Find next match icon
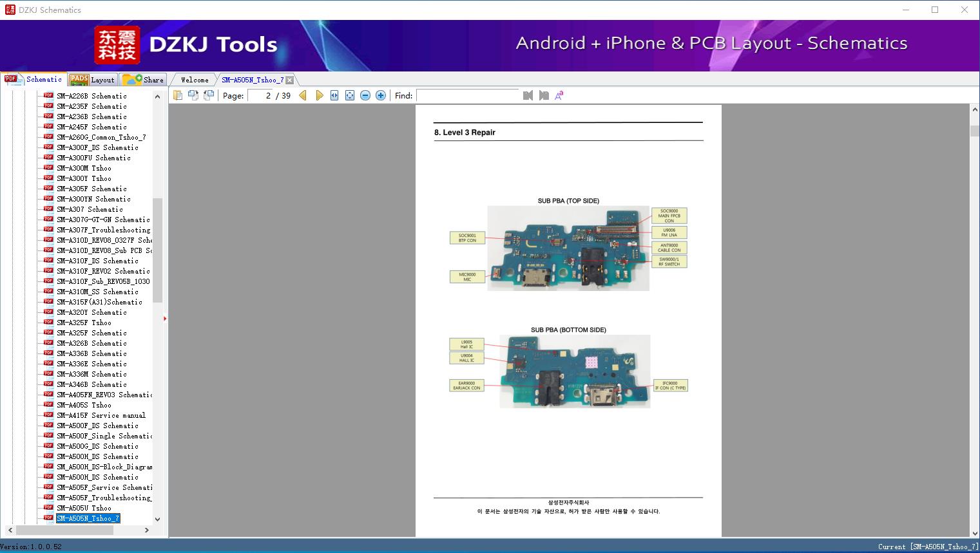 pyautogui.click(x=544, y=95)
